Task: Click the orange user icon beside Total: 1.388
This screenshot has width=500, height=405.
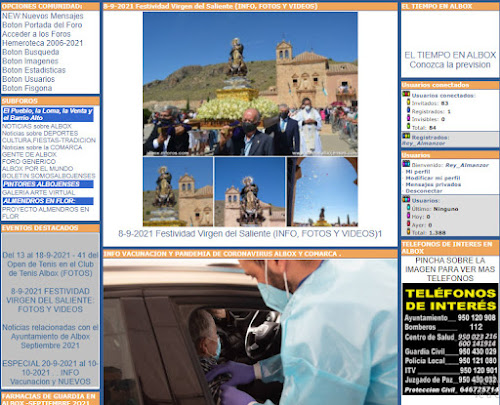Action: [408, 232]
